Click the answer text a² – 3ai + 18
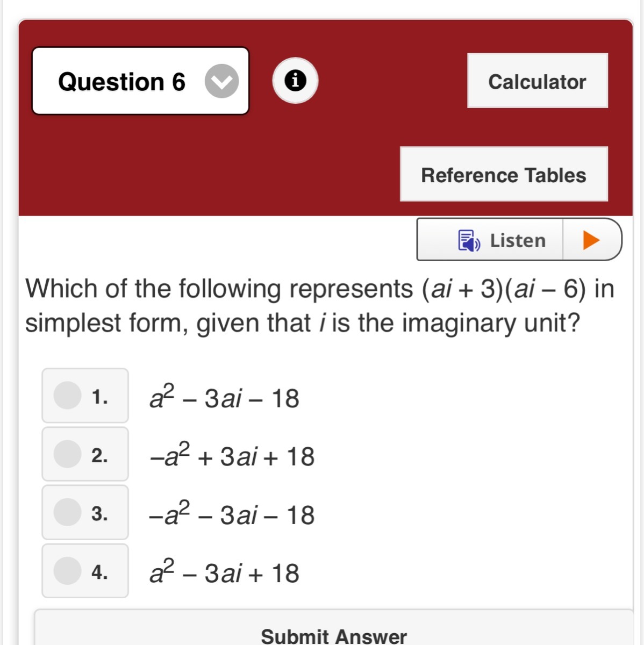The height and width of the screenshot is (645, 644). click(x=224, y=573)
